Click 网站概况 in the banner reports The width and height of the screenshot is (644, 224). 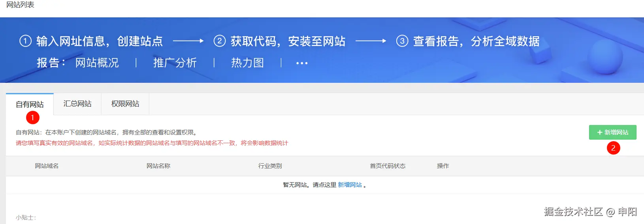click(x=97, y=63)
